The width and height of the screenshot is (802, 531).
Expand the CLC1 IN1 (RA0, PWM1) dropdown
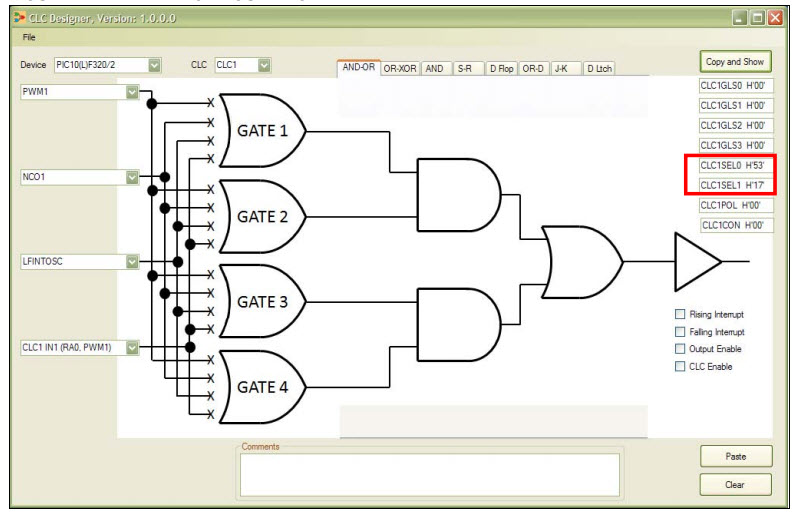coord(132,347)
